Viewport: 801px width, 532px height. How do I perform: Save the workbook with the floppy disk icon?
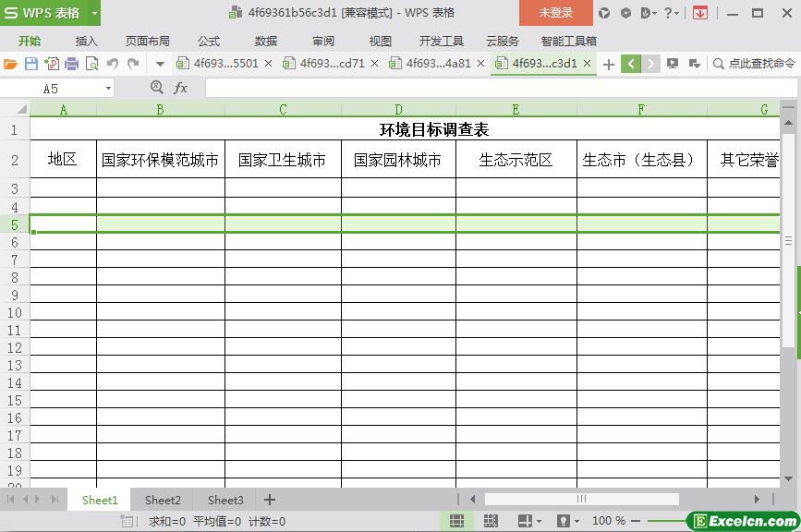tap(31, 64)
